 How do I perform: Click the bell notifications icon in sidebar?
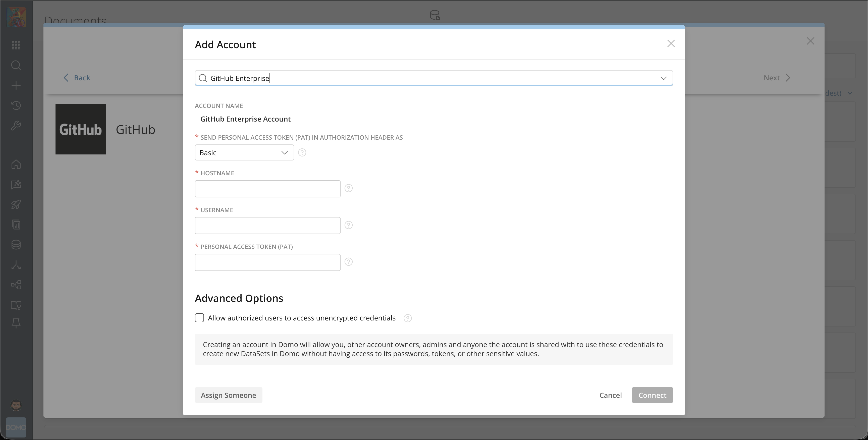(16, 323)
